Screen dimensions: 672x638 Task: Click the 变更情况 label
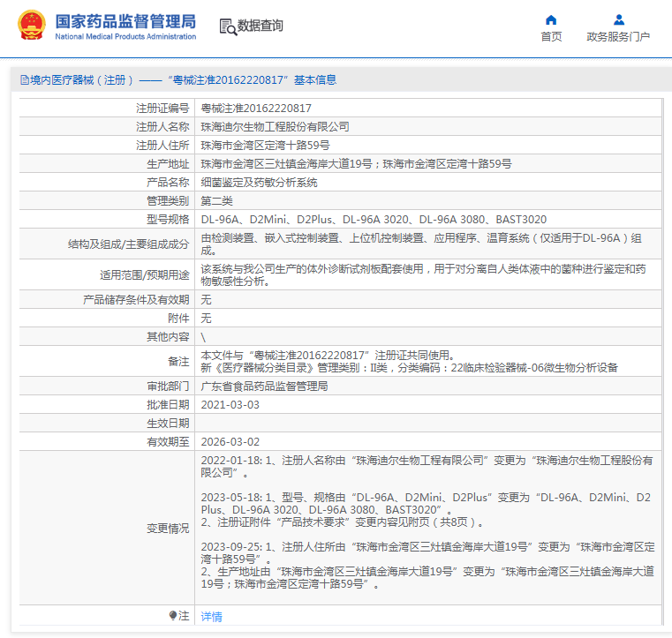(168, 529)
